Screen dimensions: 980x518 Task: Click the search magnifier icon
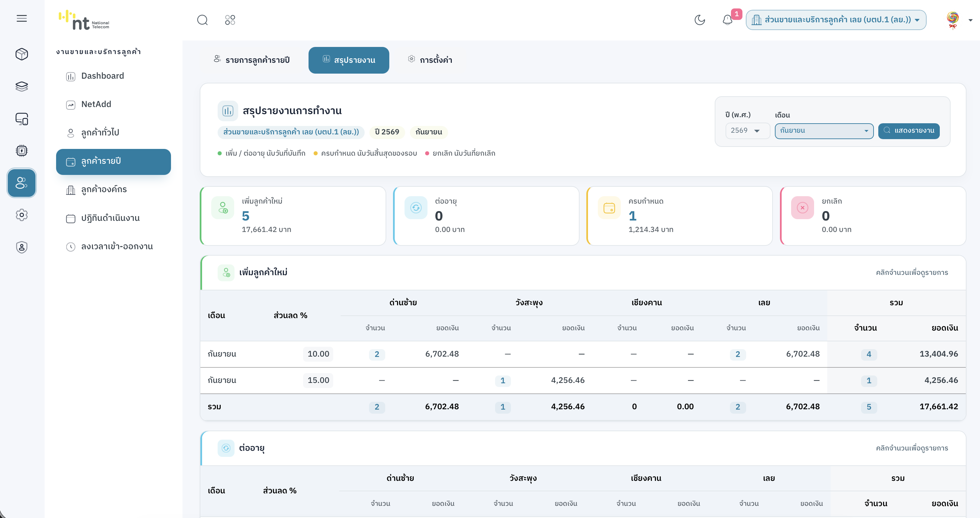pos(202,20)
